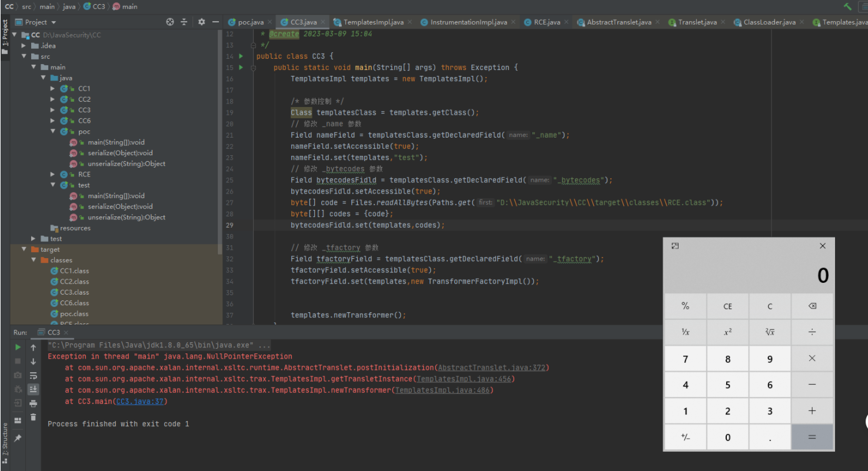Expand the .idea folder
868x471 pixels.
click(x=24, y=46)
